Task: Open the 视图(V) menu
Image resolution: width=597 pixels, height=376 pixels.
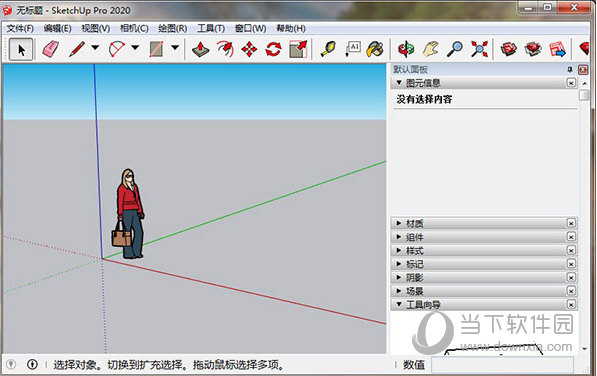Action: click(96, 29)
